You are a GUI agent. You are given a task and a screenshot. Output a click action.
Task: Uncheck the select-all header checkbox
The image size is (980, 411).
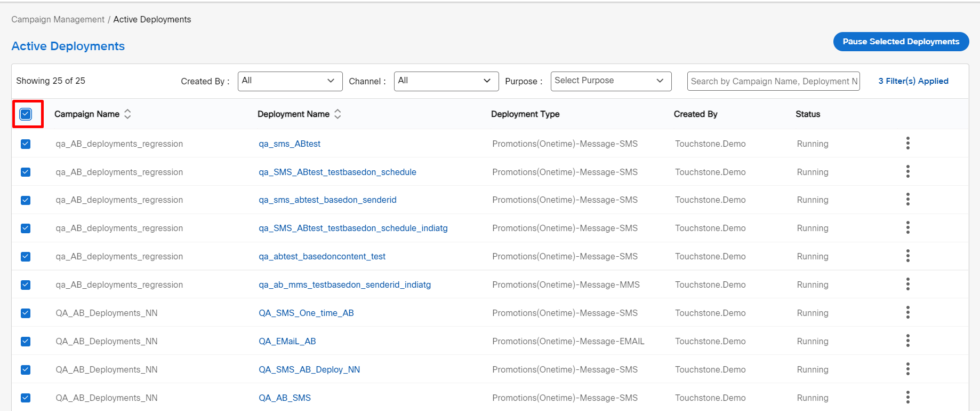point(26,114)
